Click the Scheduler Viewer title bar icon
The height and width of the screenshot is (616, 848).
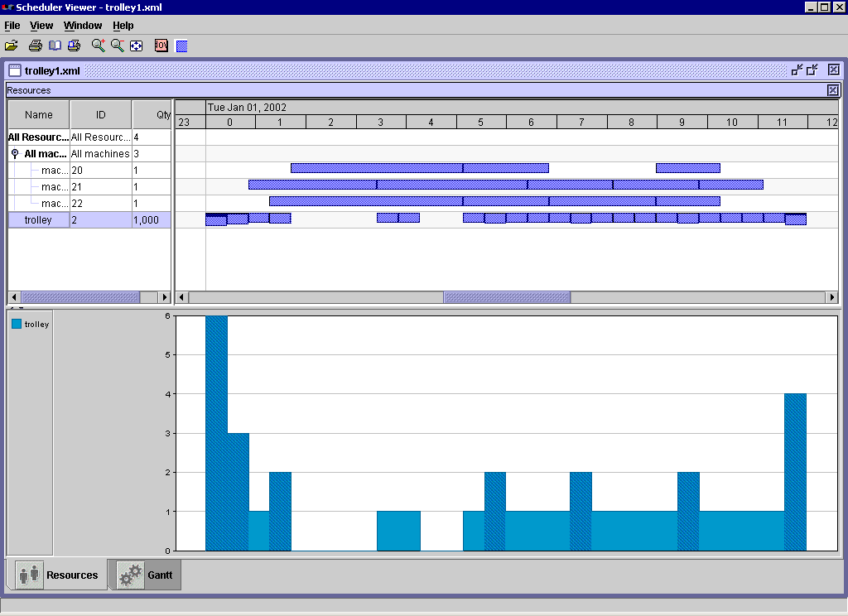point(7,7)
